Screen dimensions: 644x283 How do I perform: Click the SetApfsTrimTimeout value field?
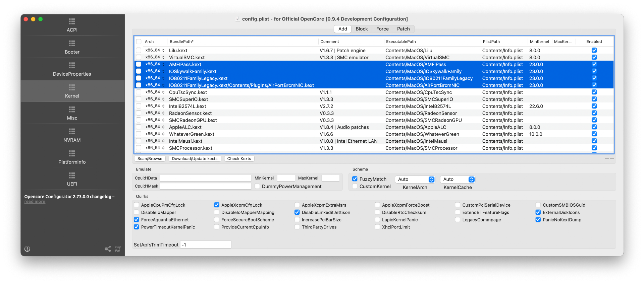click(206, 245)
